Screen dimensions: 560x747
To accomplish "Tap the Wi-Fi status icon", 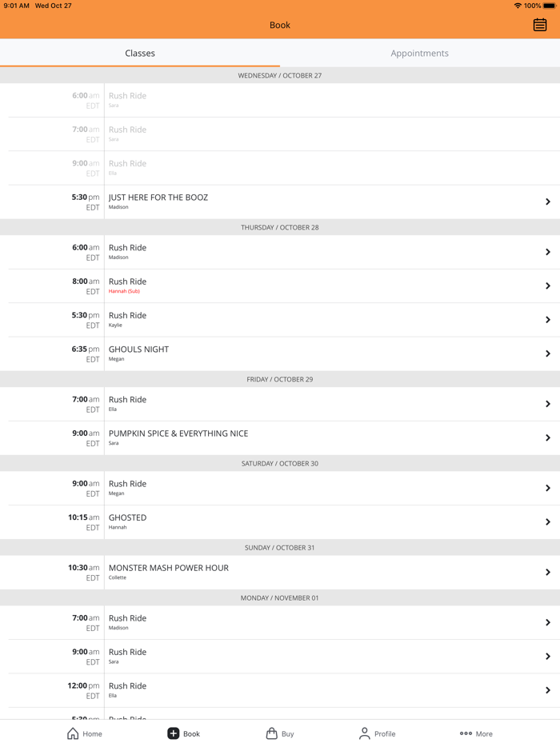I will pyautogui.click(x=518, y=6).
